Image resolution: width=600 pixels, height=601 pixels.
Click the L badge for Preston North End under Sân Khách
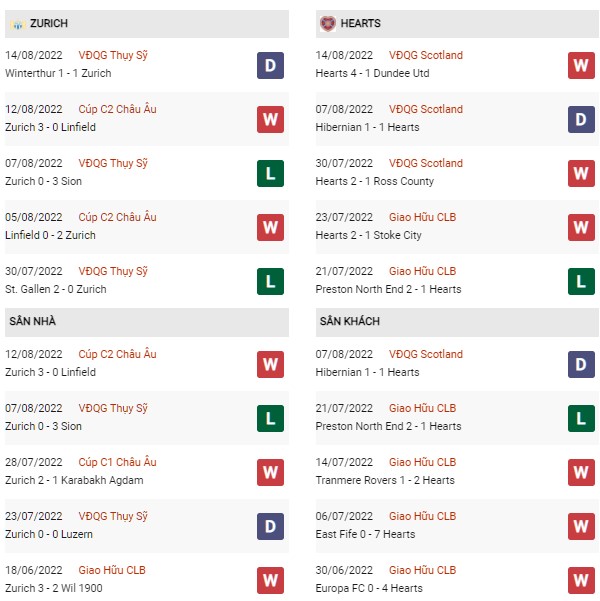(581, 418)
